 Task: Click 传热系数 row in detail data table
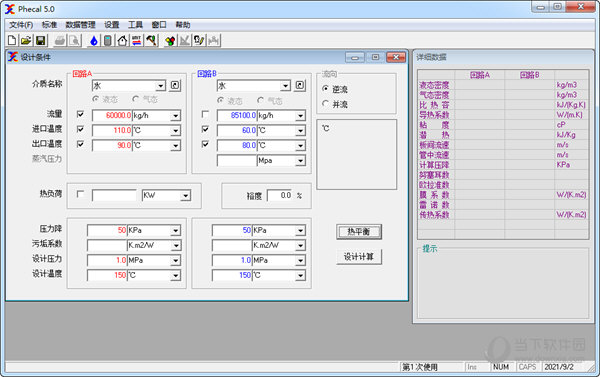click(x=503, y=215)
